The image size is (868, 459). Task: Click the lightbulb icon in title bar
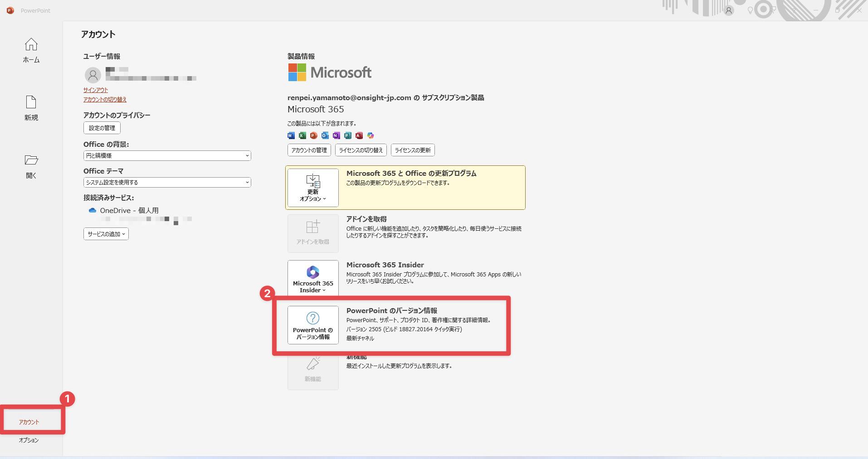[x=750, y=10]
